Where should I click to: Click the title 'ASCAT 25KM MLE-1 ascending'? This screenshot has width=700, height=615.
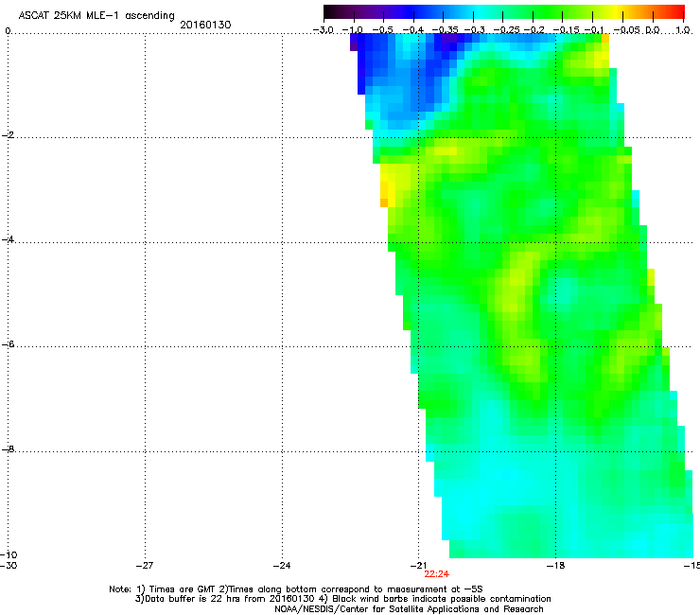(96, 16)
